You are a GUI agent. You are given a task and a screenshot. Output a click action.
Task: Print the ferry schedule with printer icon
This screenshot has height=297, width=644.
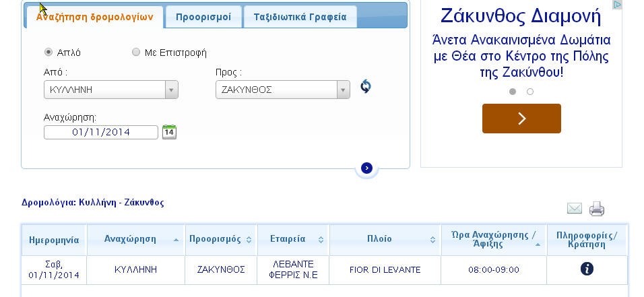pos(597,209)
